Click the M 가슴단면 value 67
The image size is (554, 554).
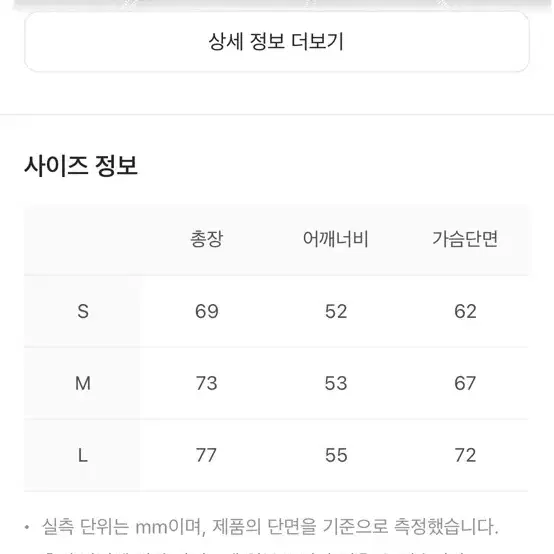click(x=465, y=383)
